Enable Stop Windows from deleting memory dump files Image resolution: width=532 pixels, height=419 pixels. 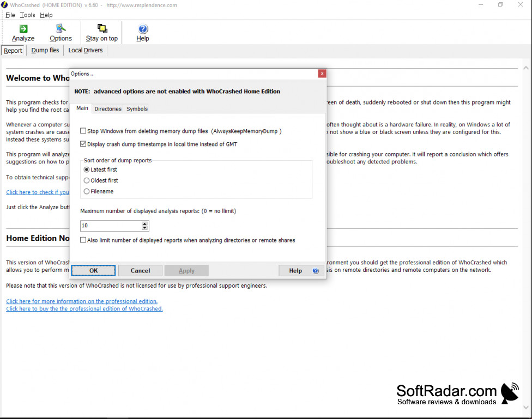[x=83, y=131]
